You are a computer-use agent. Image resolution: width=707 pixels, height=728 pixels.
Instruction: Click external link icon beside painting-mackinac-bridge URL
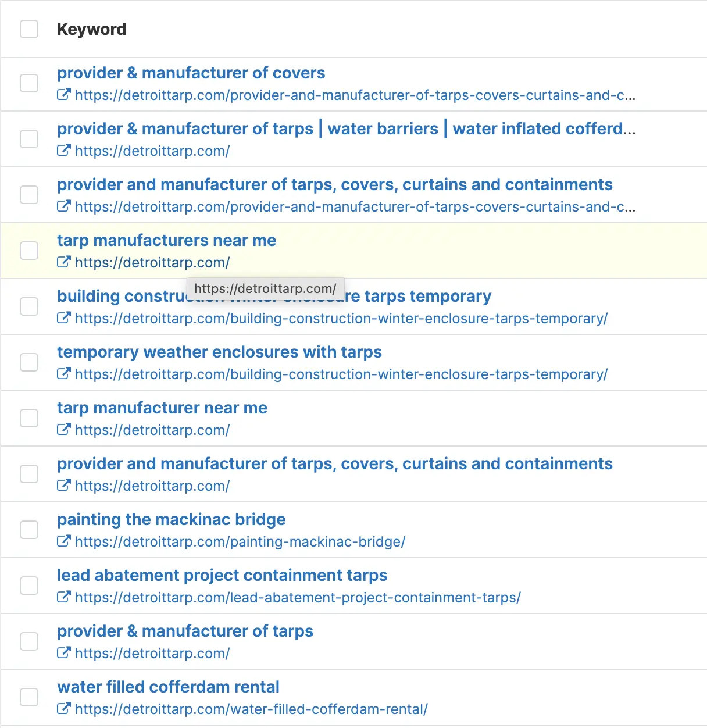click(64, 541)
